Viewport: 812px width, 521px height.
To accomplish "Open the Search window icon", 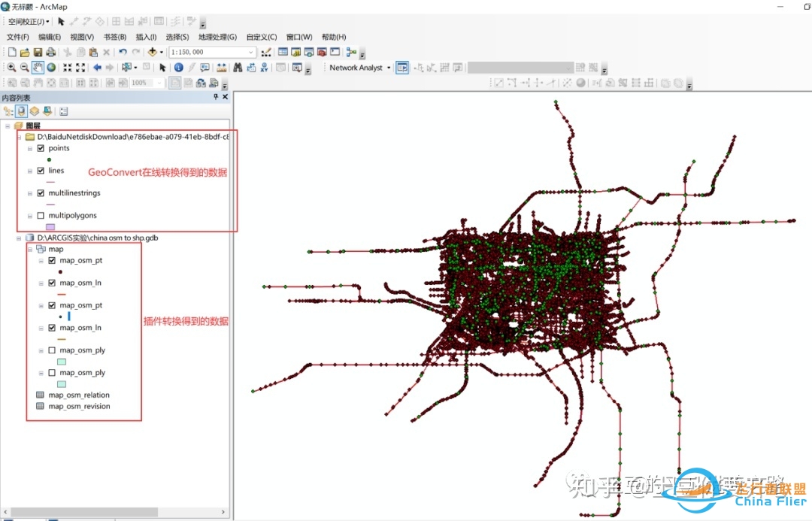I will 309,53.
